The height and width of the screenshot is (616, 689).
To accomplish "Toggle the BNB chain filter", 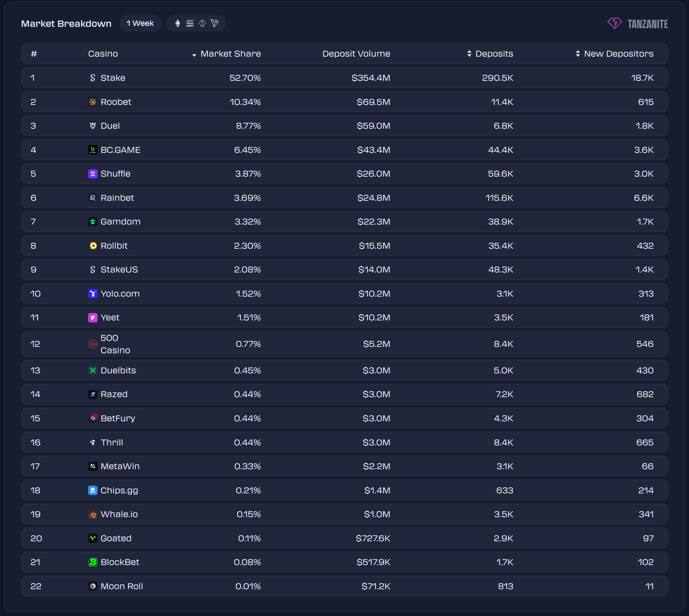I will click(x=202, y=23).
